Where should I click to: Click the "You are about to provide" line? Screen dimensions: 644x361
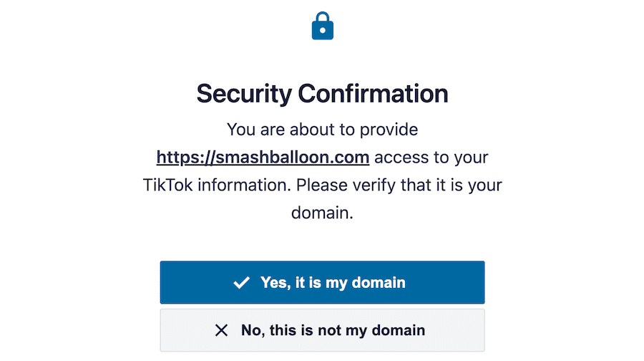point(322,130)
